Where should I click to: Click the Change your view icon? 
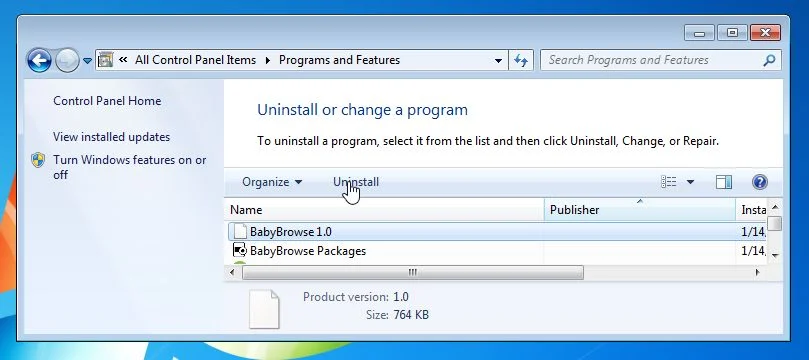click(668, 182)
